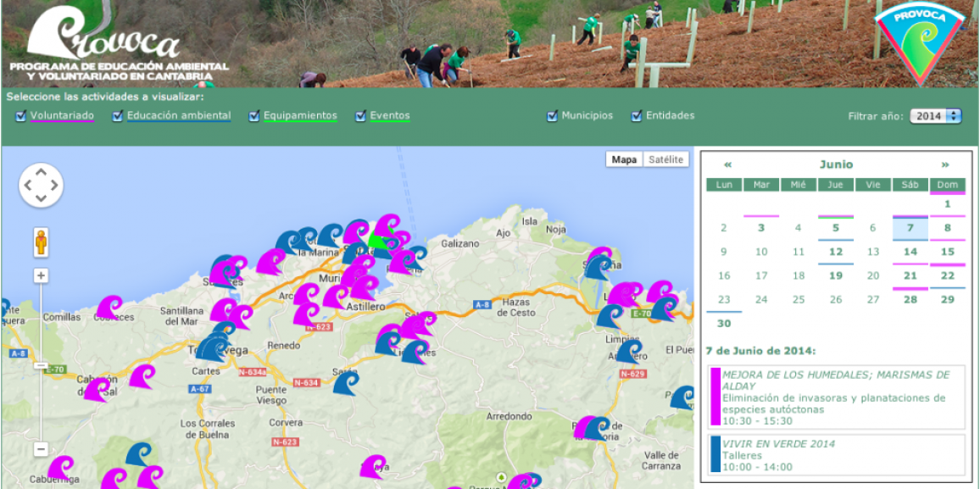Click the map zoom slider handle
The height and width of the screenshot is (489, 980).
pyautogui.click(x=42, y=365)
